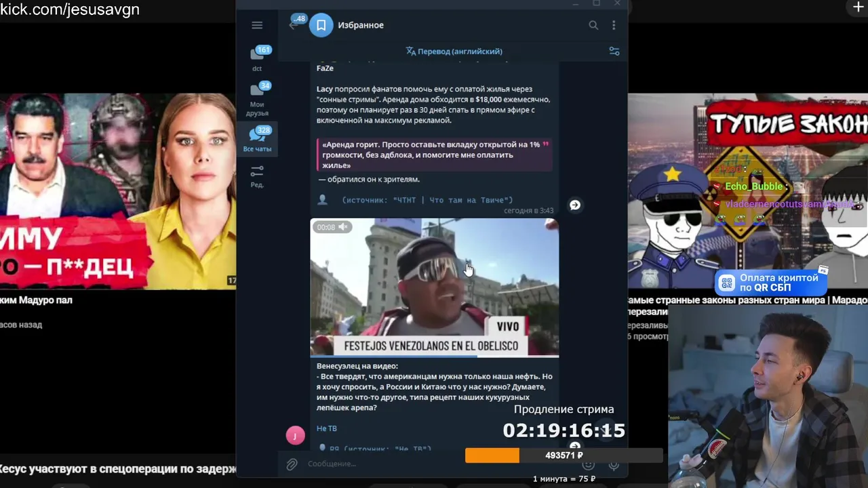Click the FaZe bold text line
868x488 pixels.
[325, 68]
